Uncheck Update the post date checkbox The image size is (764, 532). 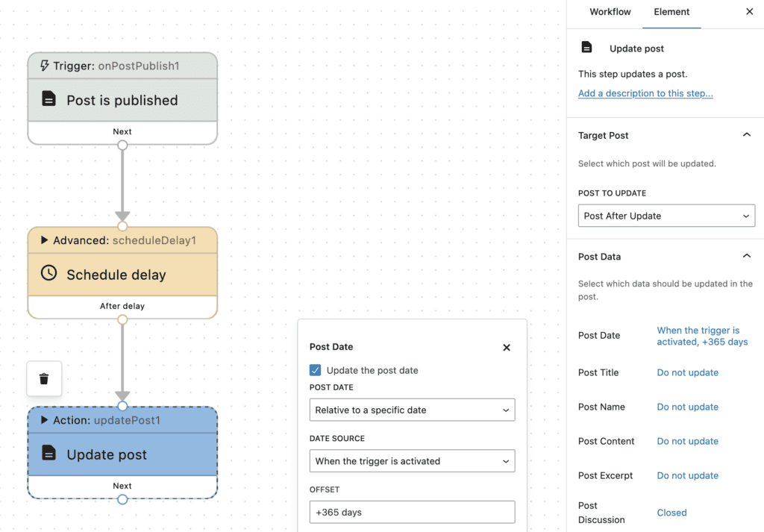coord(316,370)
